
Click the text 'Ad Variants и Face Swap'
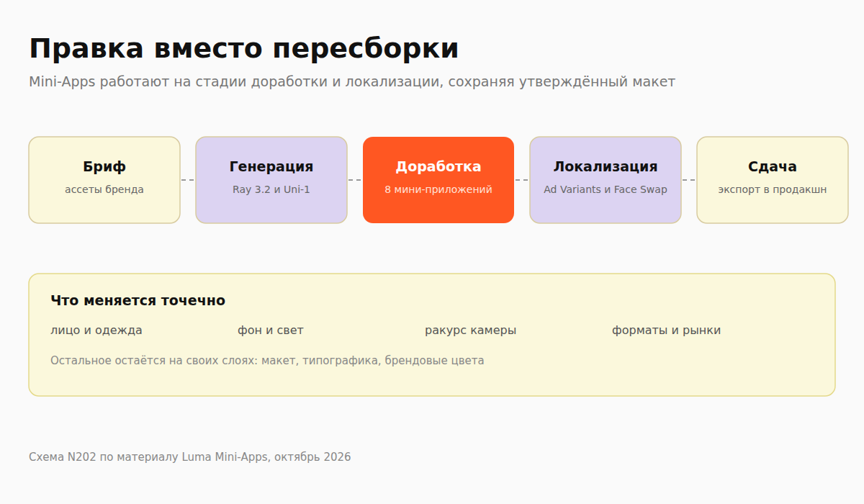click(x=606, y=190)
